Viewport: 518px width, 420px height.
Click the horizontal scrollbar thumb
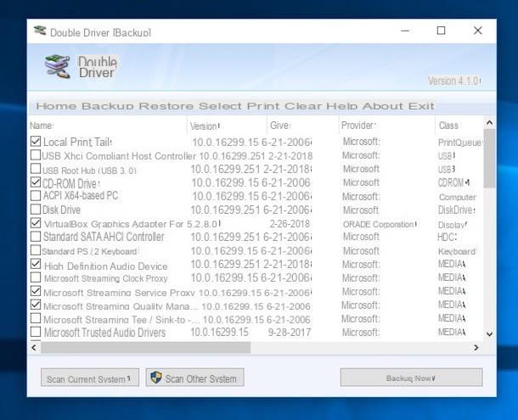point(146,347)
